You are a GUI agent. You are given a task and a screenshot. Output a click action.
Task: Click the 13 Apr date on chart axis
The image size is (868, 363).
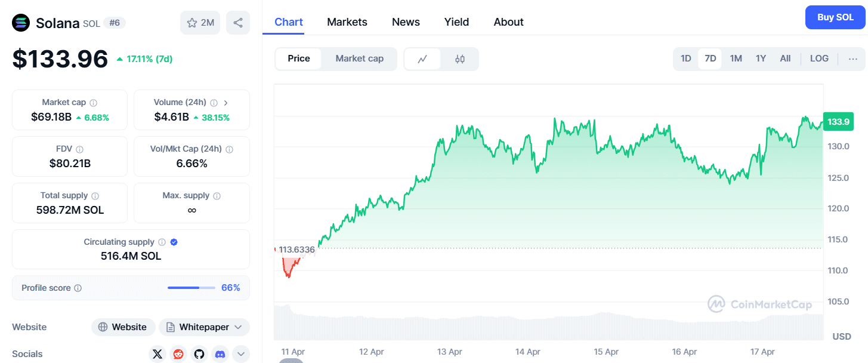450,352
